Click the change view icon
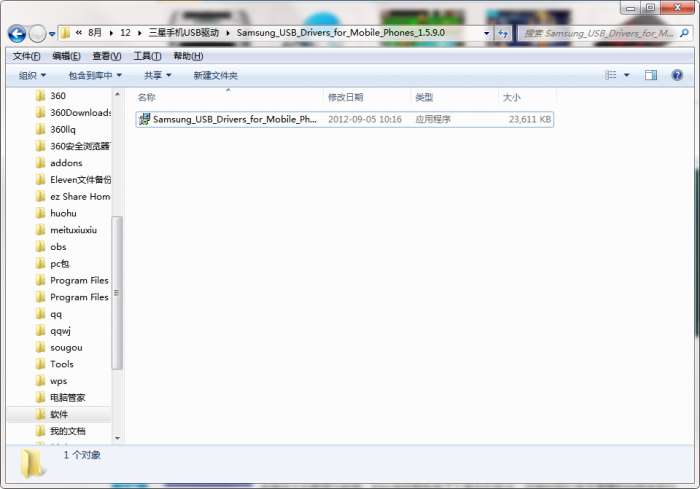700x489 pixels. click(x=610, y=75)
